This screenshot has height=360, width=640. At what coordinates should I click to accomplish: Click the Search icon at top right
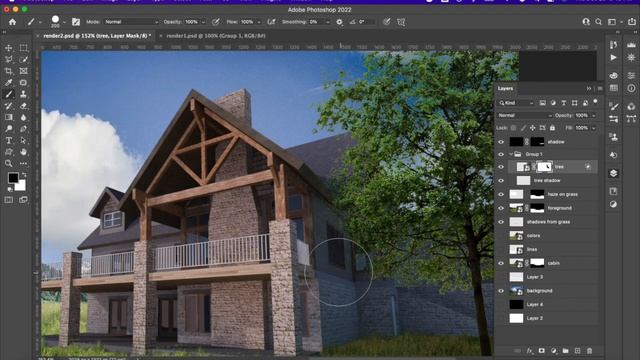598,22
